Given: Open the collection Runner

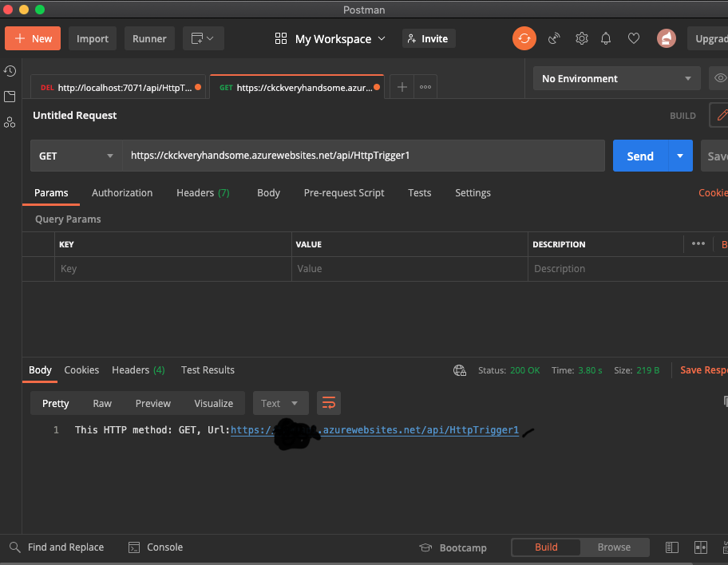Looking at the screenshot, I should click(149, 38).
